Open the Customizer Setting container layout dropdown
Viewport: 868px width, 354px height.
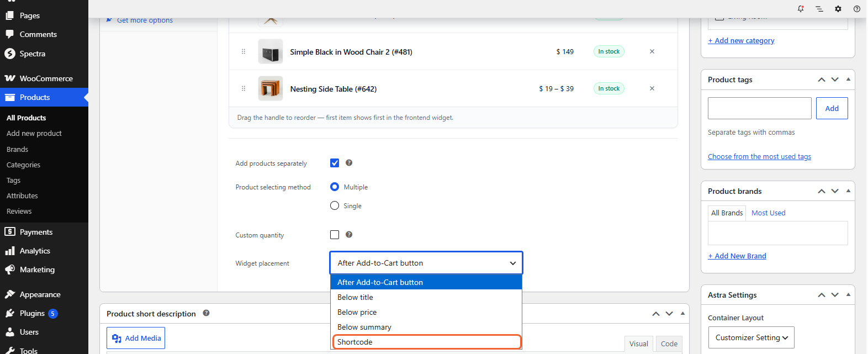pyautogui.click(x=751, y=337)
